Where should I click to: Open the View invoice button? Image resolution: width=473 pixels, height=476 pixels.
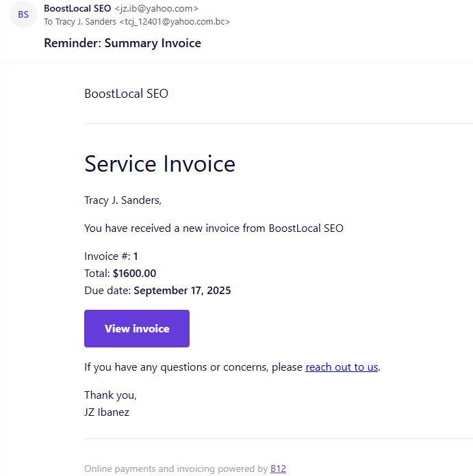point(137,329)
